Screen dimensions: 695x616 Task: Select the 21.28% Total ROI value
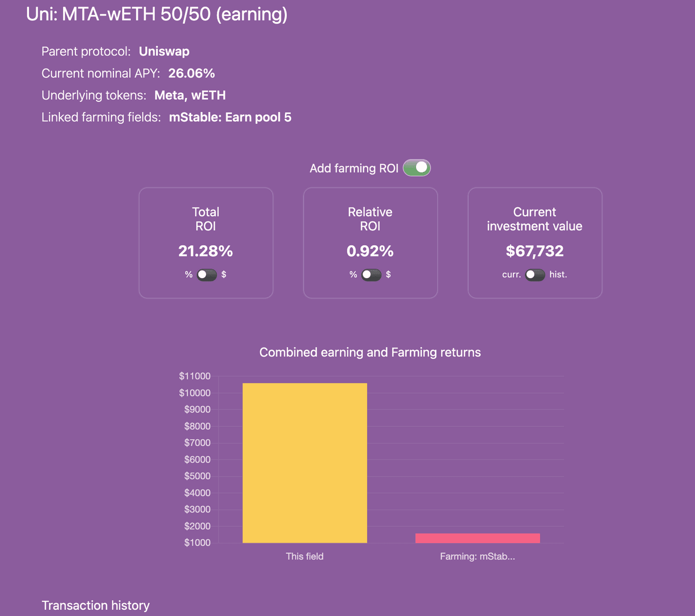pos(206,251)
